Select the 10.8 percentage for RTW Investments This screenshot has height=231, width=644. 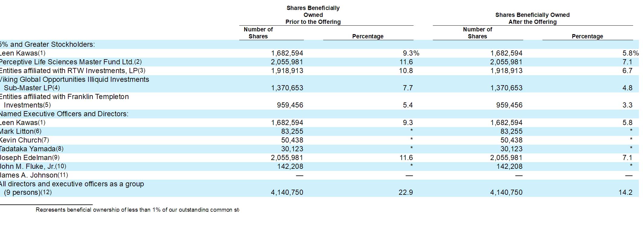(x=406, y=71)
